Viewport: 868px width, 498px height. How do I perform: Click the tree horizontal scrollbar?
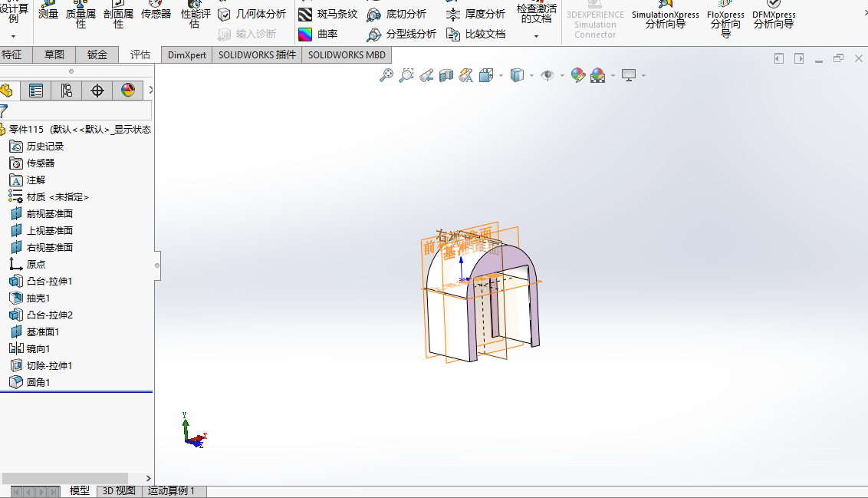click(65, 478)
